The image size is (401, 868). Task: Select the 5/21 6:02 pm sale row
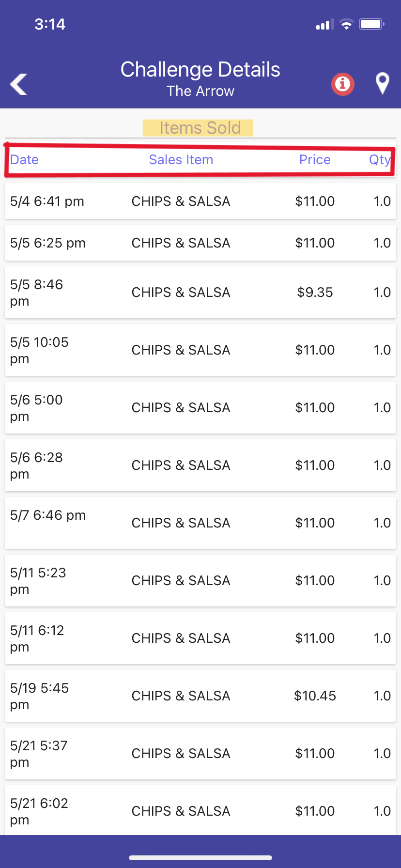pos(200,810)
